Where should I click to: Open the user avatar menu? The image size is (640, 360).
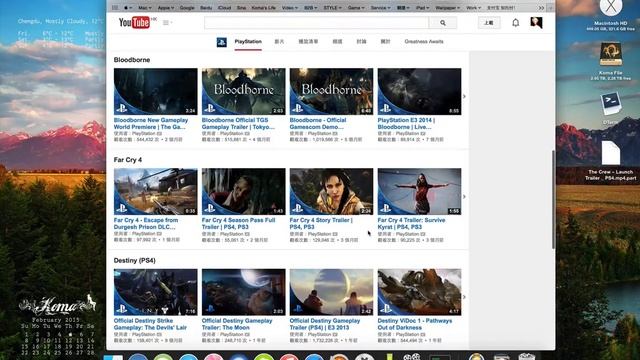click(x=536, y=22)
